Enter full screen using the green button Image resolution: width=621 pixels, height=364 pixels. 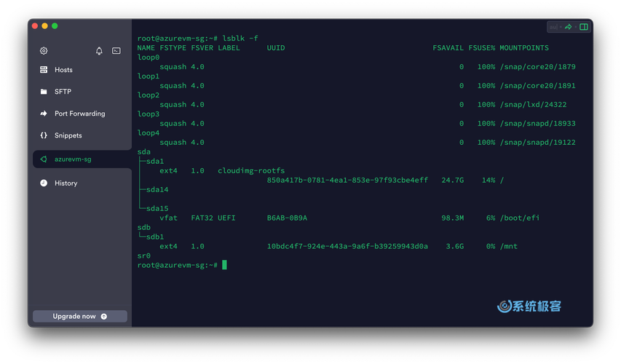click(55, 26)
